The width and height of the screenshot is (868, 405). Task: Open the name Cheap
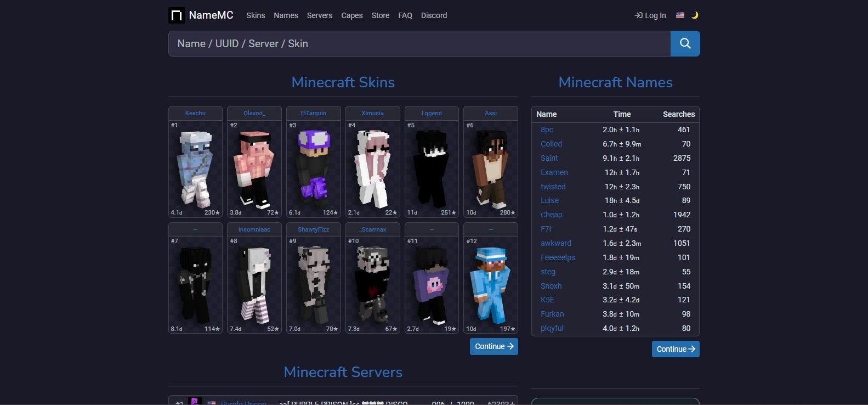552,215
